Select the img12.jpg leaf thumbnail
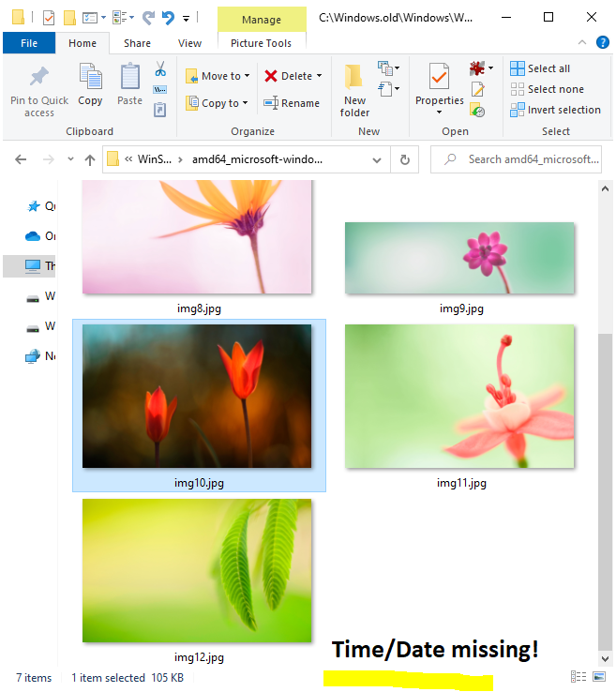 pos(197,571)
